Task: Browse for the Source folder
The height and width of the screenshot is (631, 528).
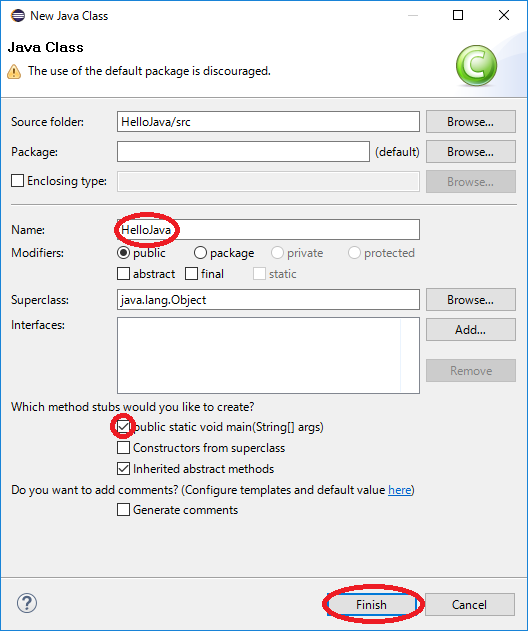Action: (x=470, y=122)
